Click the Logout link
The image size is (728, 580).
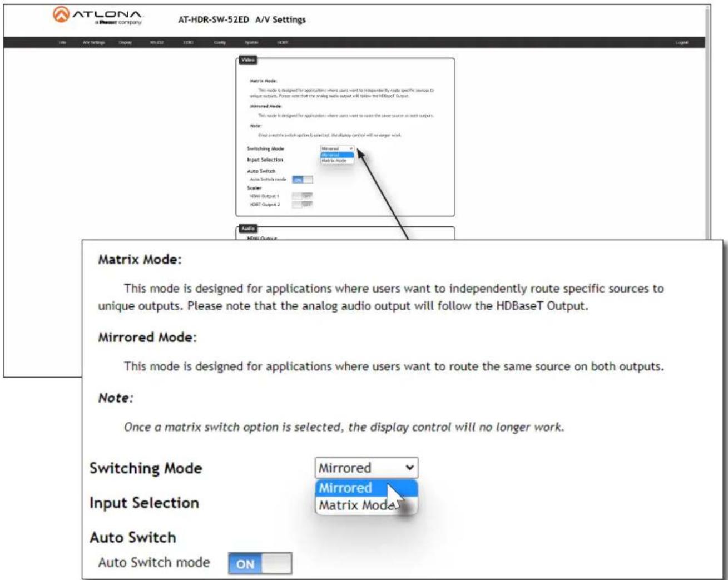click(682, 43)
